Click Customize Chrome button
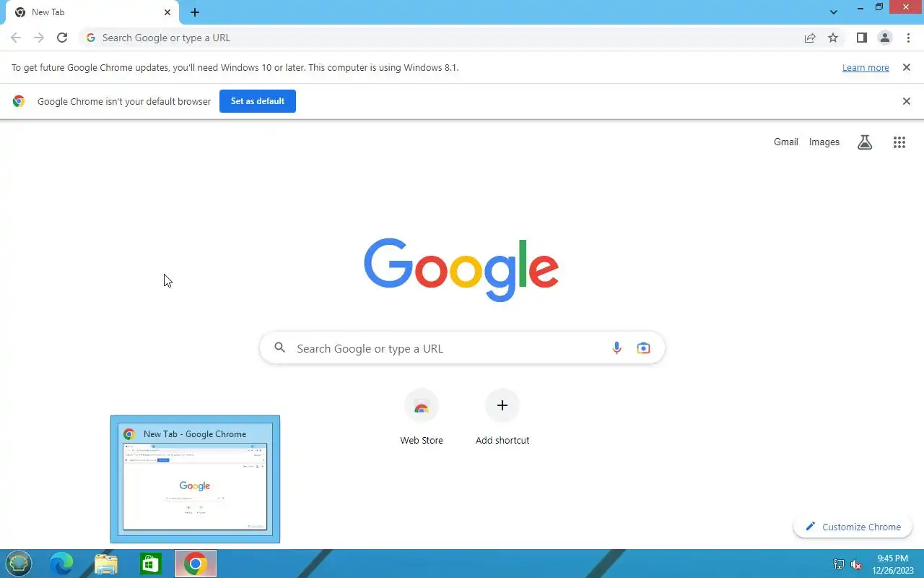Screen dimensions: 924x578 853,527
